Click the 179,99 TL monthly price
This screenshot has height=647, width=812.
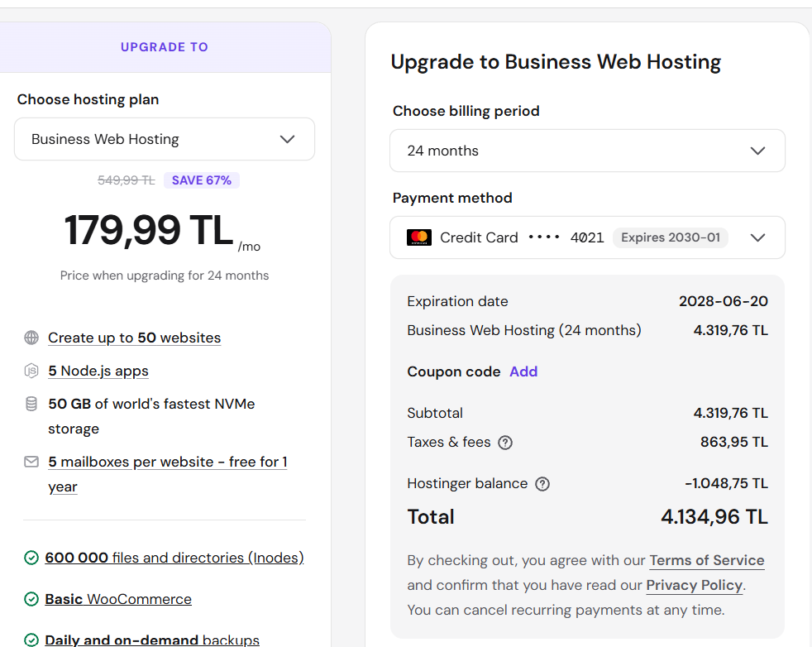click(x=149, y=230)
